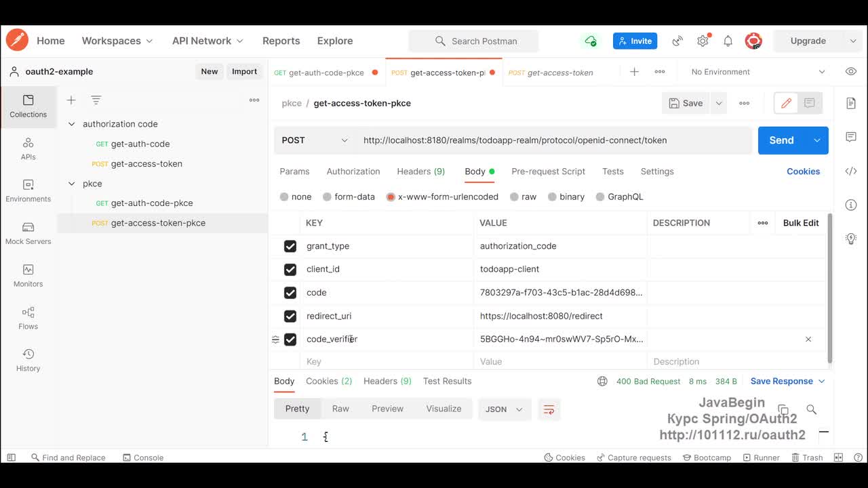Screen dimensions: 868x488
Task: Switch to the Authorization tab
Action: pyautogui.click(x=353, y=171)
